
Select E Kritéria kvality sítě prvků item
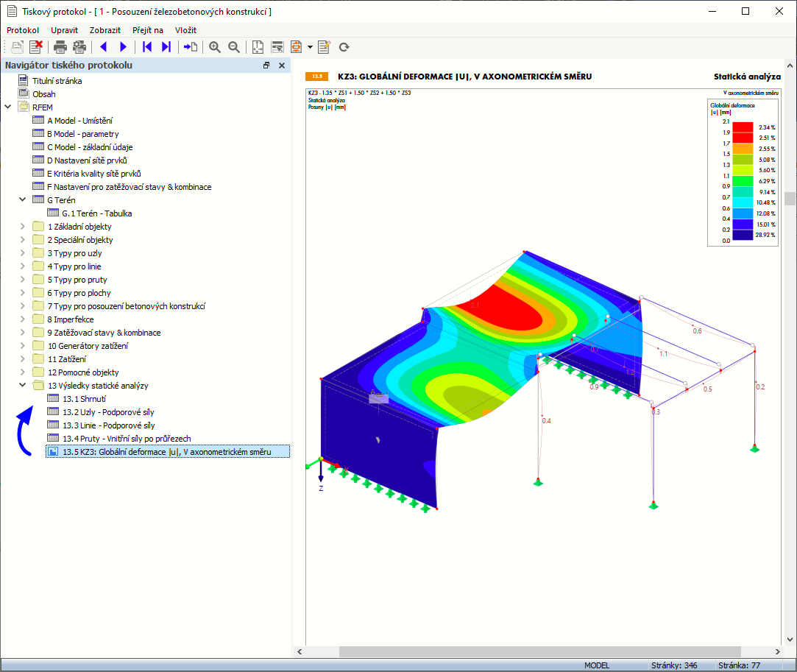(x=94, y=174)
